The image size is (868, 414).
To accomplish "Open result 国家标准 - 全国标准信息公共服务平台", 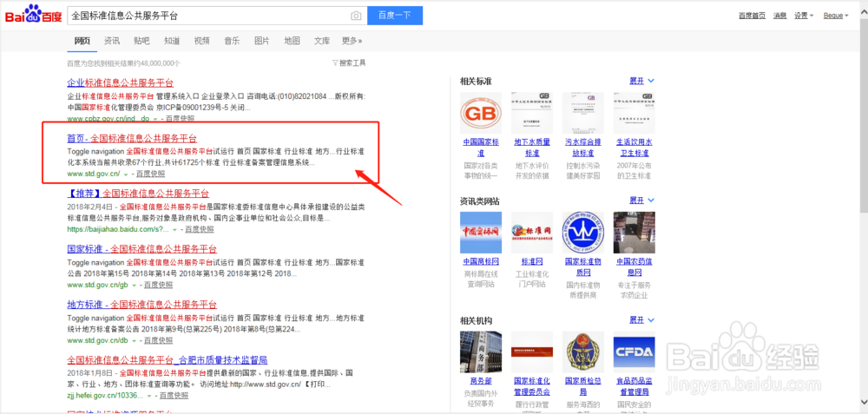I will [x=141, y=248].
